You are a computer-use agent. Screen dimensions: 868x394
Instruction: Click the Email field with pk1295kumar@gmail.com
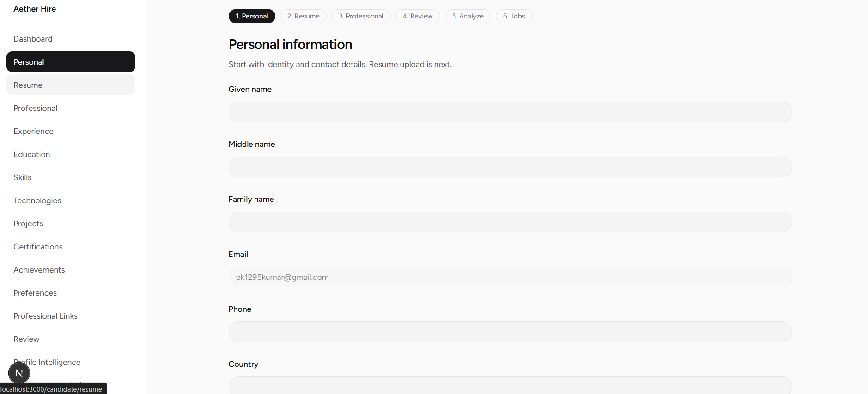(510, 277)
